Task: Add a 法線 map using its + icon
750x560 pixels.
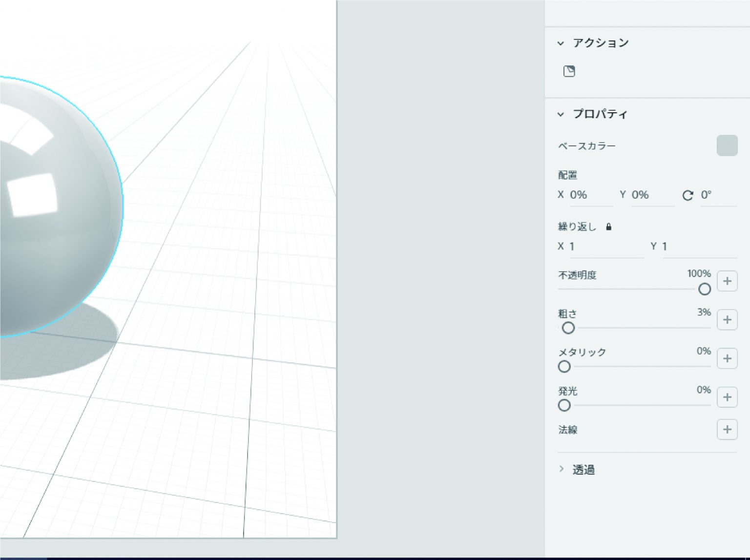Action: click(x=727, y=430)
